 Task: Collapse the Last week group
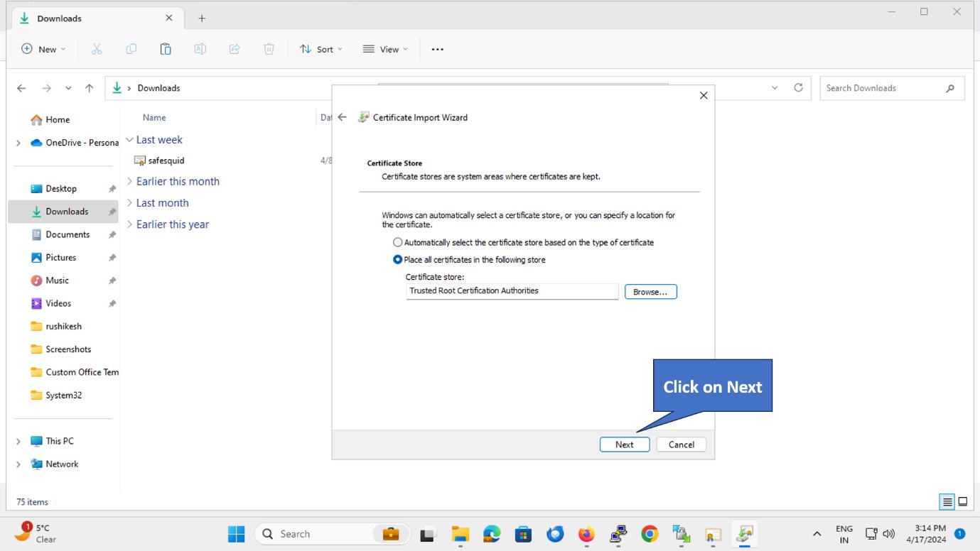point(129,140)
